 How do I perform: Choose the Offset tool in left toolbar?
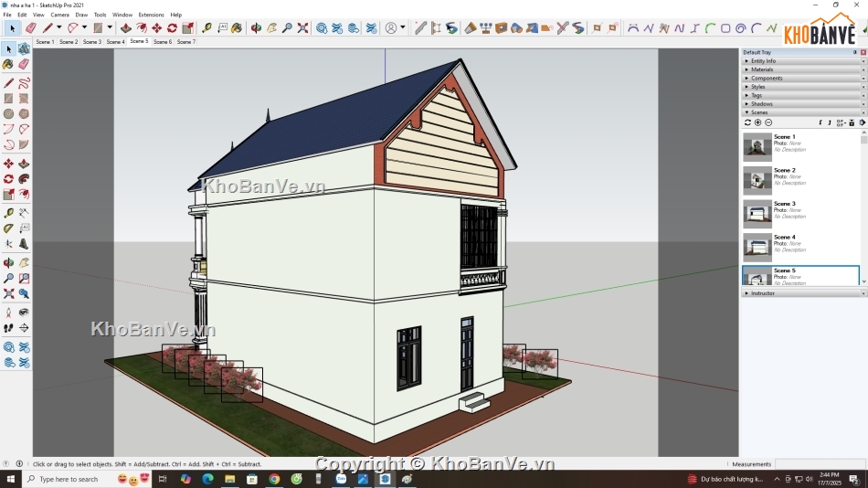pos(24,195)
